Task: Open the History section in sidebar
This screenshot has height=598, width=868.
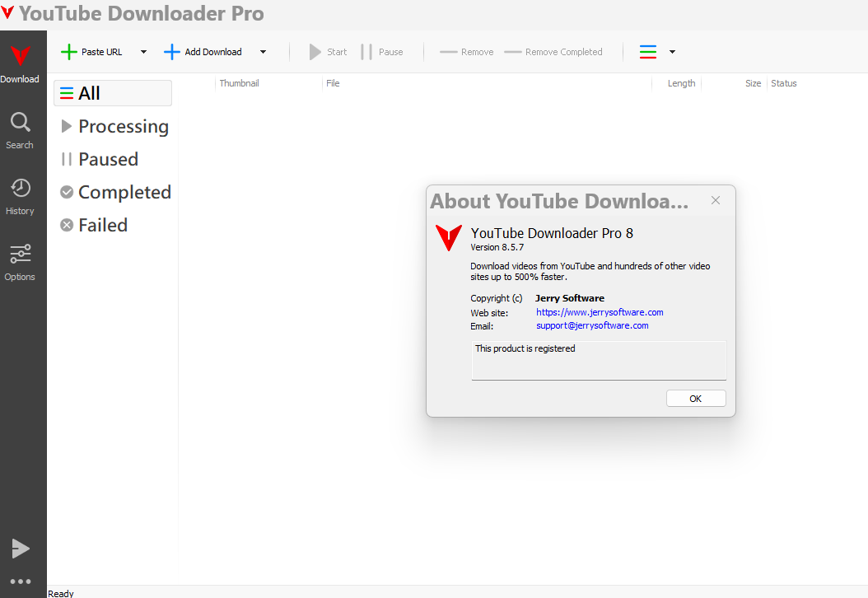Action: click(20, 197)
